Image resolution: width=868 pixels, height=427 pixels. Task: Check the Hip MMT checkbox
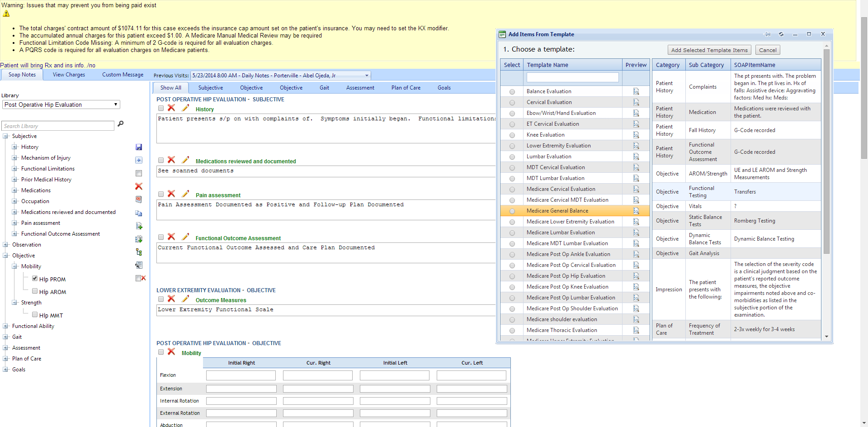(35, 315)
